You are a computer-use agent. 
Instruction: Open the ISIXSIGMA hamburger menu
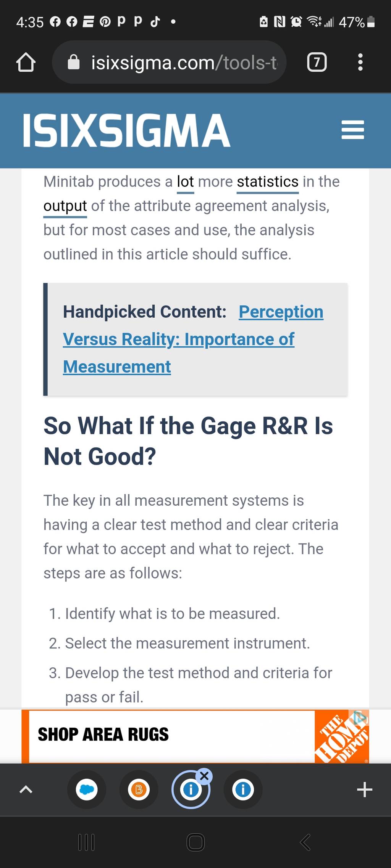tap(352, 130)
